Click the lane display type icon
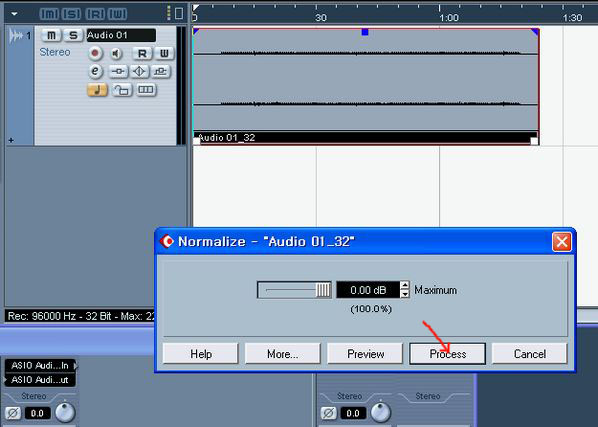 tap(146, 90)
